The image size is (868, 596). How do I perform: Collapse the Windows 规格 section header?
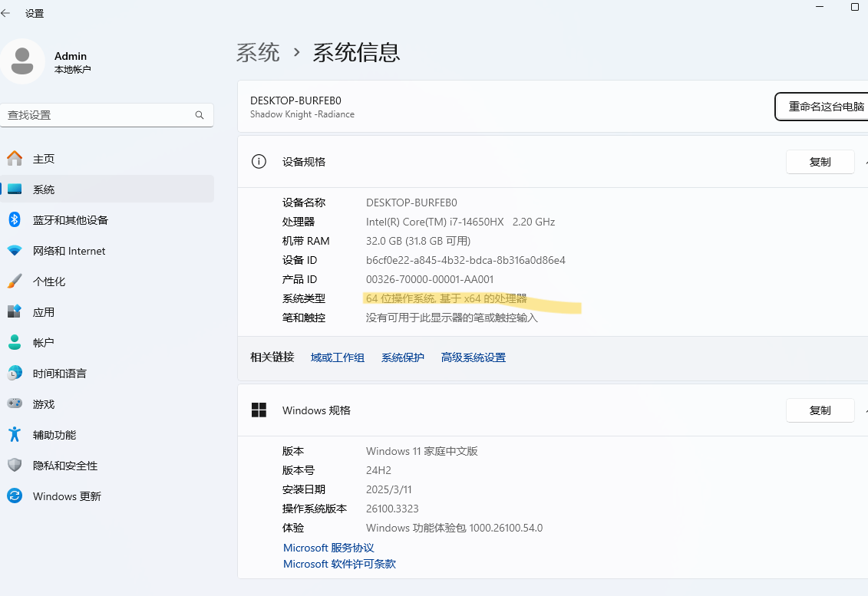click(553, 410)
